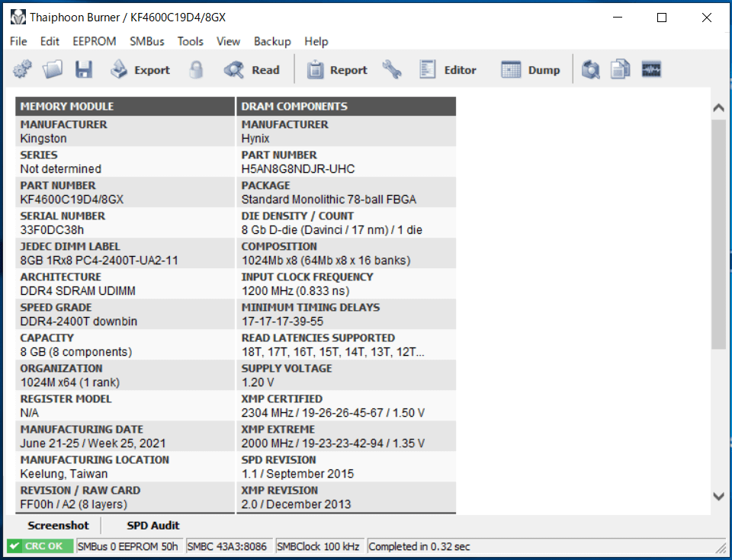Click the padlock write-protection icon
Screen dimensions: 732x560
(196, 70)
